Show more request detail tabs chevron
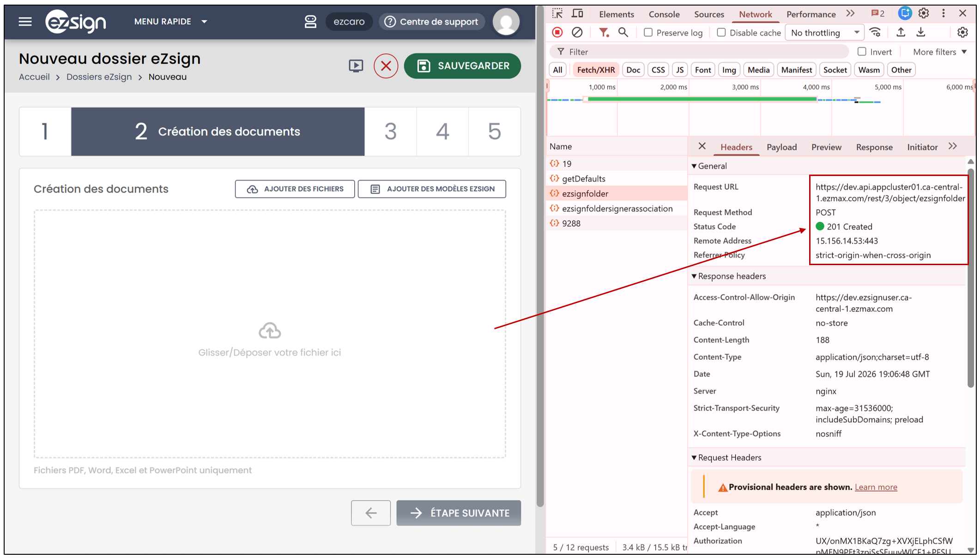 pos(952,146)
